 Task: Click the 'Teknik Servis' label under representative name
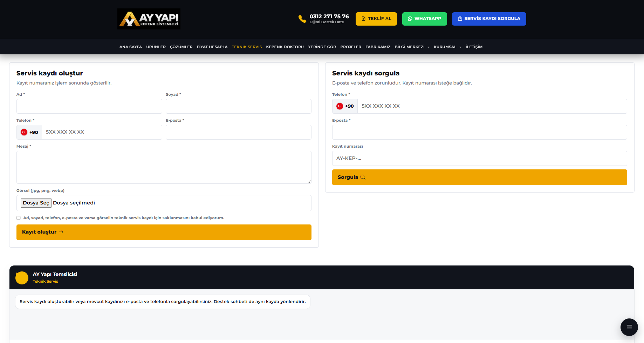point(46,281)
